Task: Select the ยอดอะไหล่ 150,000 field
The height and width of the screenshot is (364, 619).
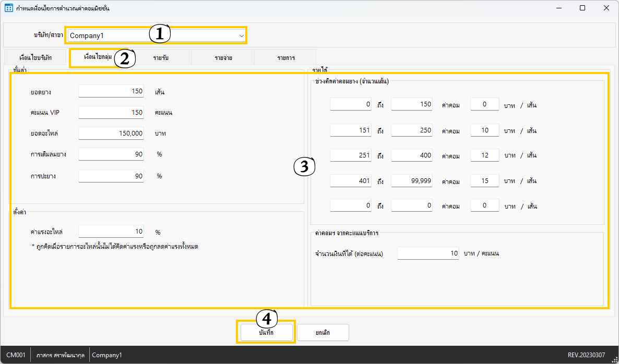Action: (111, 134)
